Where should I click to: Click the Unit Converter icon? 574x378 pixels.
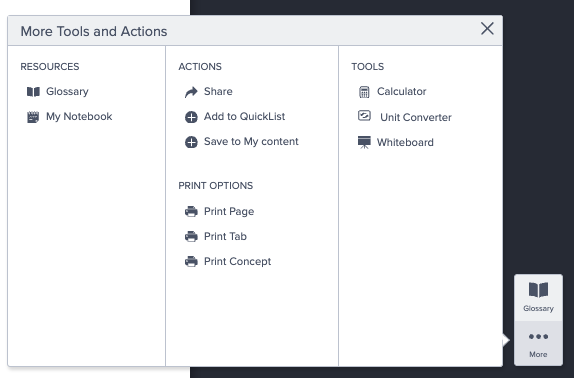(x=364, y=116)
